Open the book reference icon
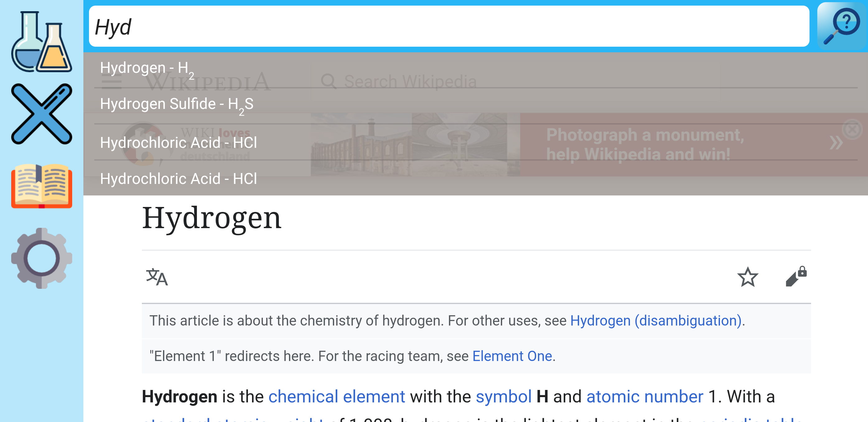 coord(41,186)
